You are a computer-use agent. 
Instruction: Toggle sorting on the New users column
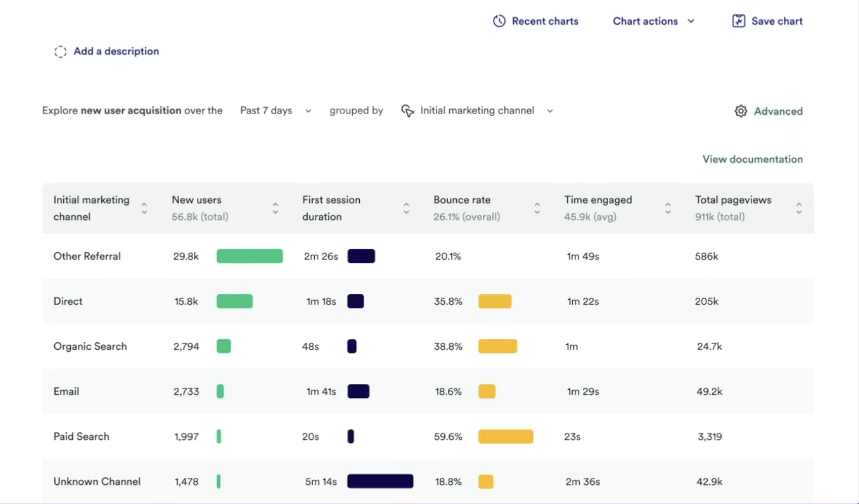275,208
